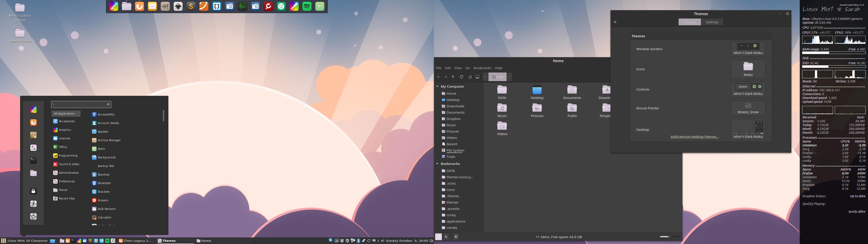Screen dimensions: 868x244
Task: Hide the file manager sidebar
Action: 456,237
